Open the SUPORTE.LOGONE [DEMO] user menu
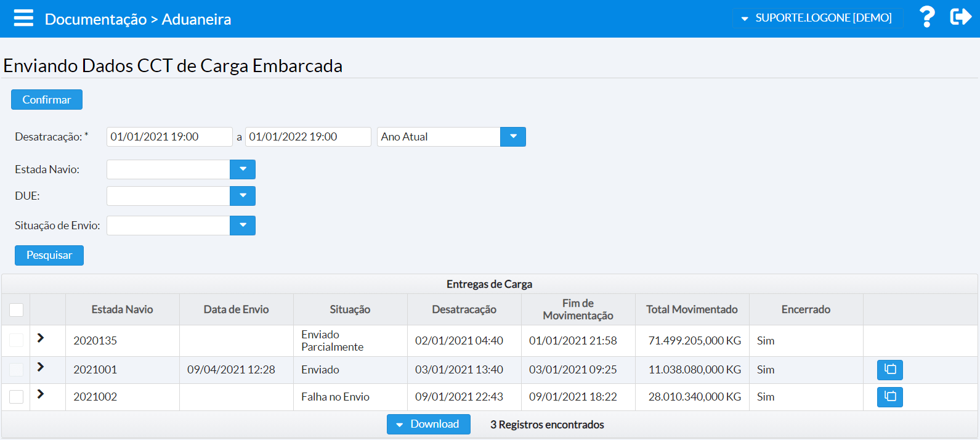The image size is (980, 440). pyautogui.click(x=817, y=18)
